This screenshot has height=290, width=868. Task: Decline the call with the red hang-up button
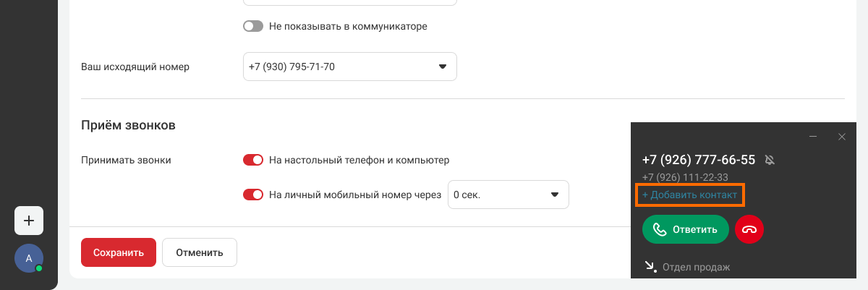(x=749, y=230)
